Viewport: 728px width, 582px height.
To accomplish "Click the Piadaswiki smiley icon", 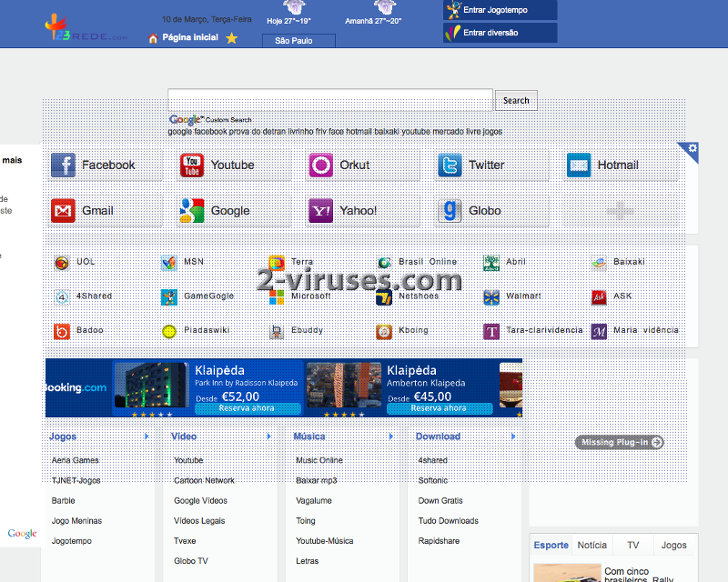I will 169,331.
